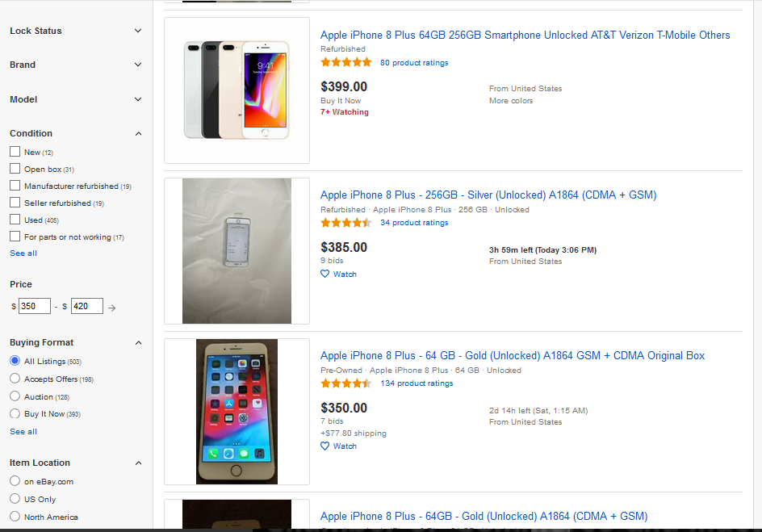
Task: Click See all under Condition
Action: 23,253
